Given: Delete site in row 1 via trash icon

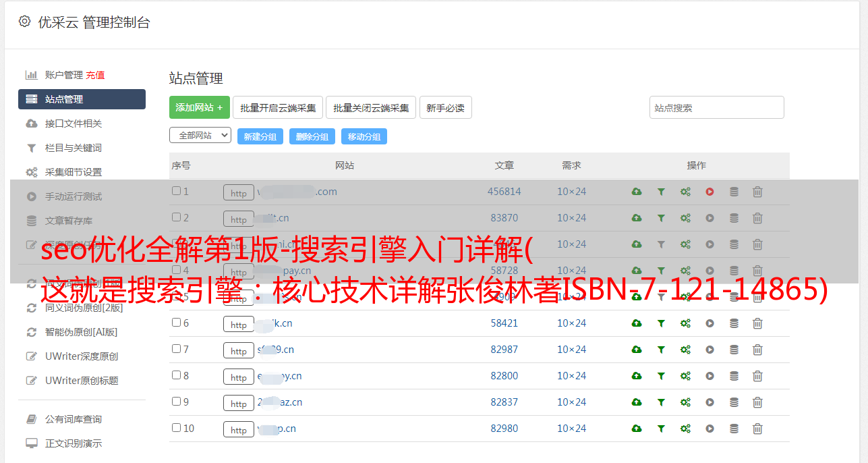Looking at the screenshot, I should click(757, 192).
